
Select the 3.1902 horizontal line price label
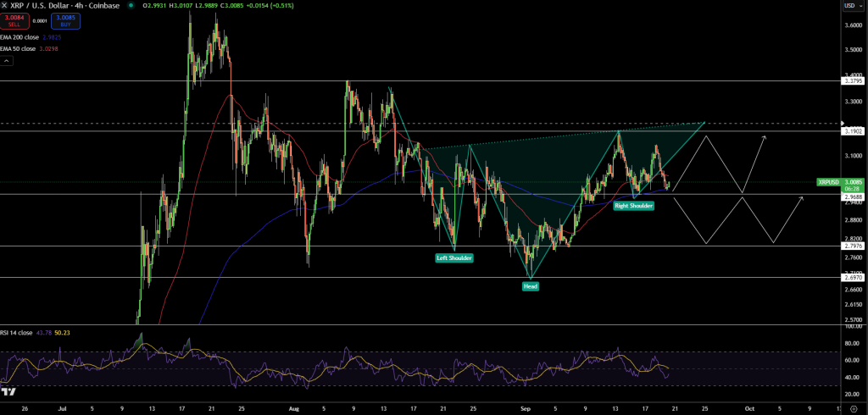pyautogui.click(x=851, y=131)
